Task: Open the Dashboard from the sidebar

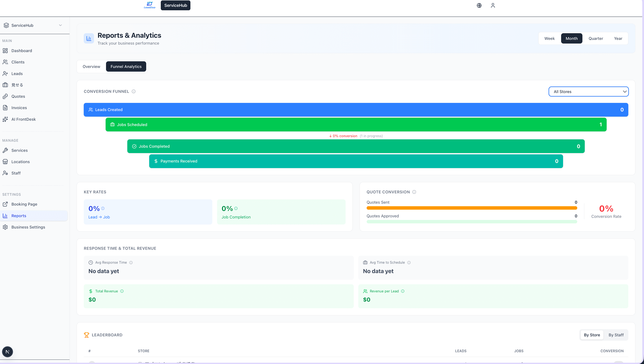Action: tap(21, 51)
